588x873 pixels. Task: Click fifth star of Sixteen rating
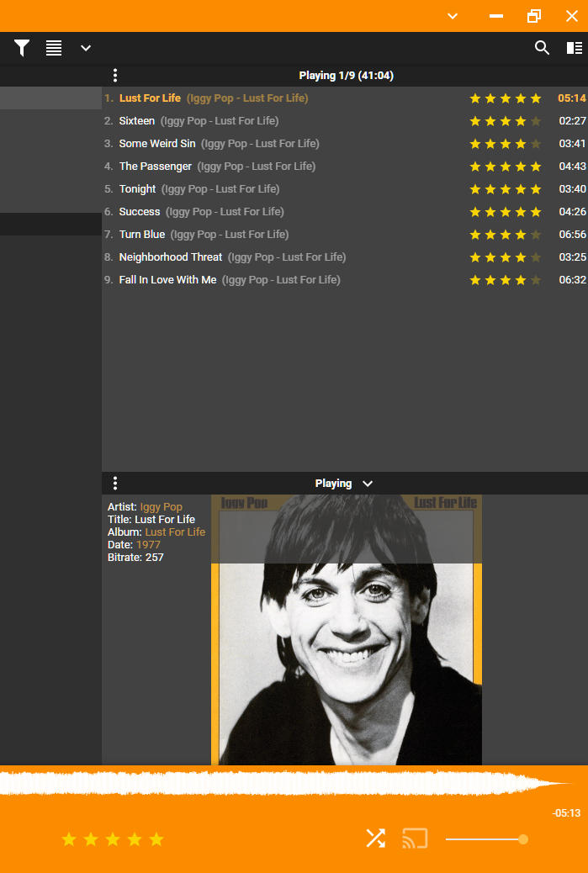coord(536,121)
